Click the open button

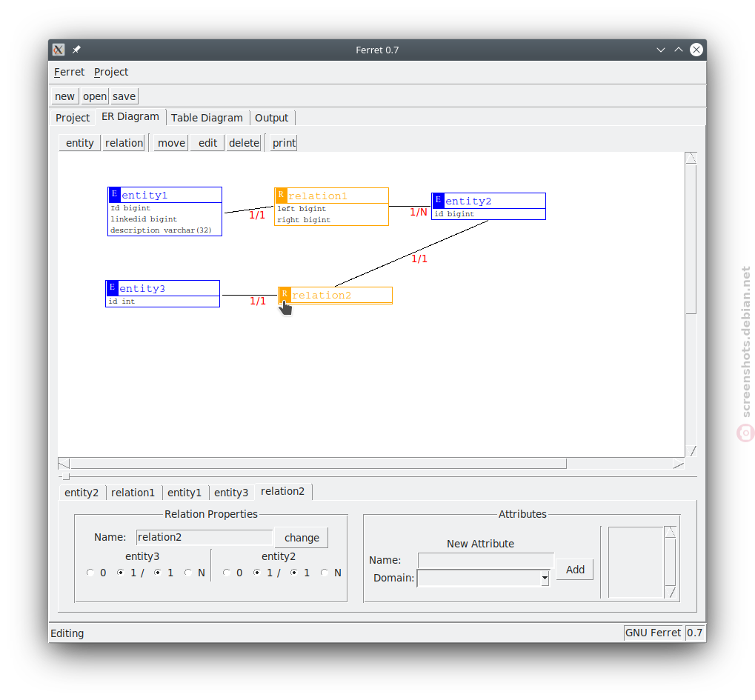(94, 96)
